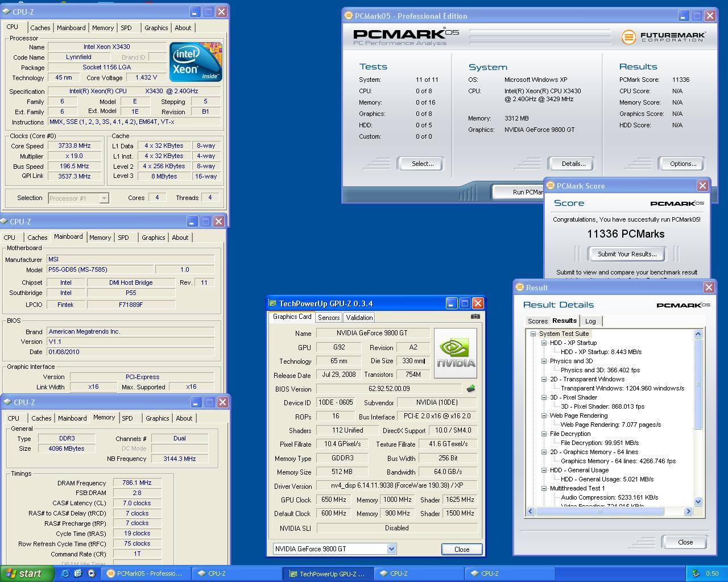Click the results tree vertical scrollbar thumb

[x=698, y=384]
